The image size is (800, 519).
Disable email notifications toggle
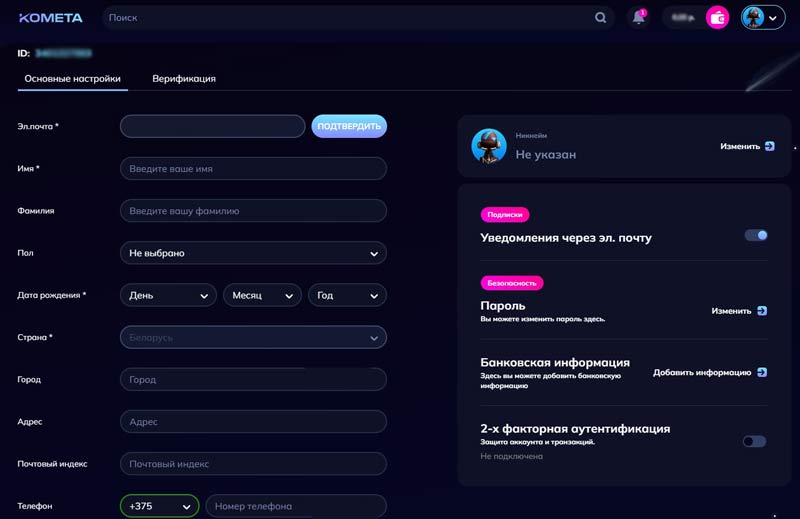point(756,235)
